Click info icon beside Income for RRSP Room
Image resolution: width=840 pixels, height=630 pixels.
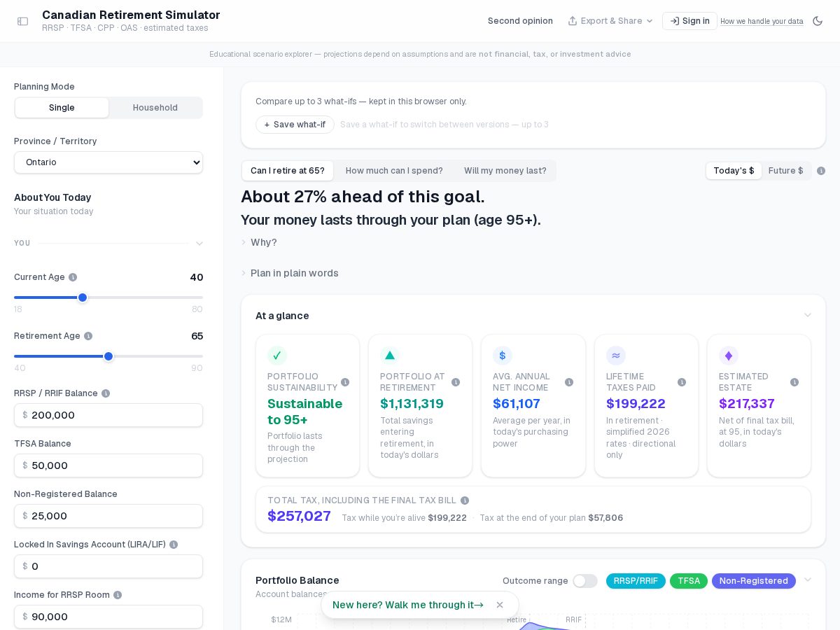coord(118,595)
